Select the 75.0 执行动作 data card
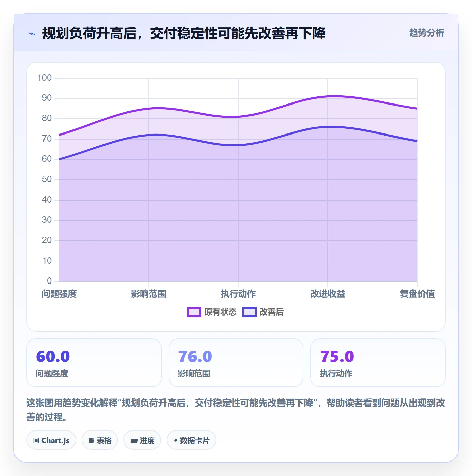 click(x=378, y=363)
